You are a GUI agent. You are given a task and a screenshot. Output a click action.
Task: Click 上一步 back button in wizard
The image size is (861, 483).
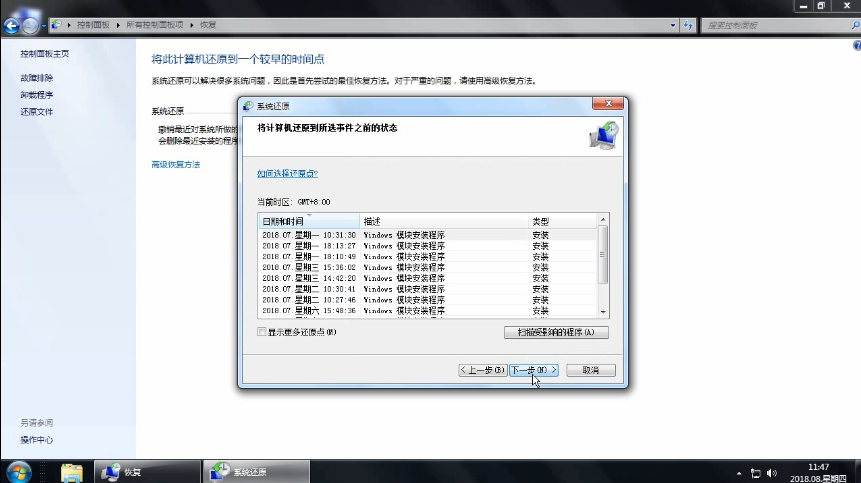(x=483, y=370)
